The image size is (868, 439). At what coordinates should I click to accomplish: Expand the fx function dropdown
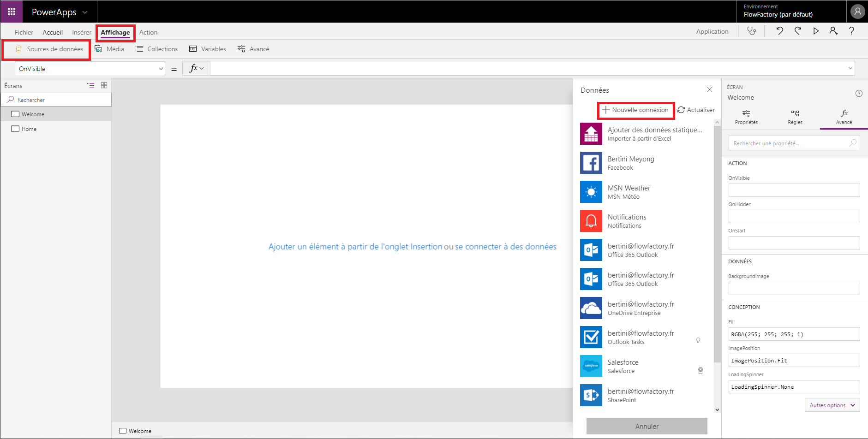(x=197, y=68)
